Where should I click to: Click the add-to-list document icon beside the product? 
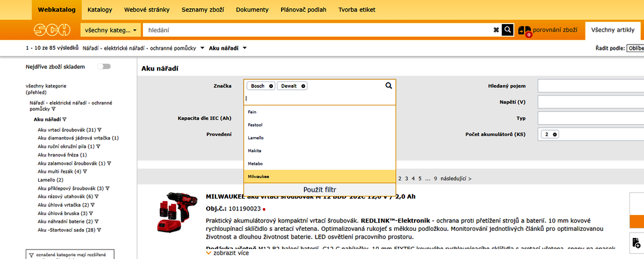pos(636,242)
